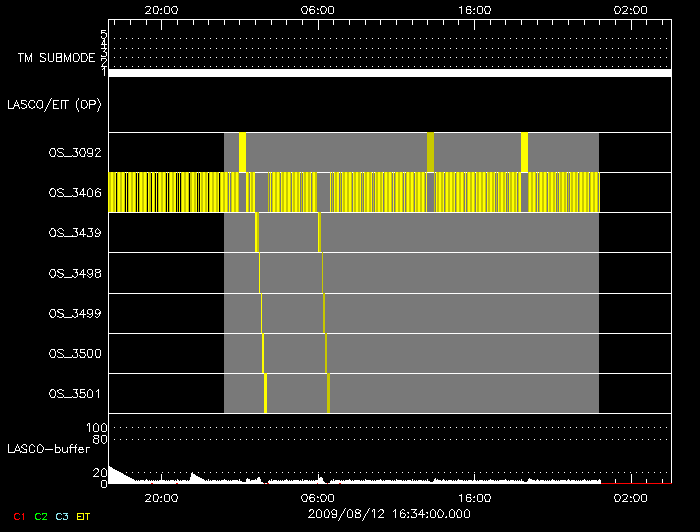
Task: Click first yellow marker in OS_3501 row
Action: coord(265,393)
